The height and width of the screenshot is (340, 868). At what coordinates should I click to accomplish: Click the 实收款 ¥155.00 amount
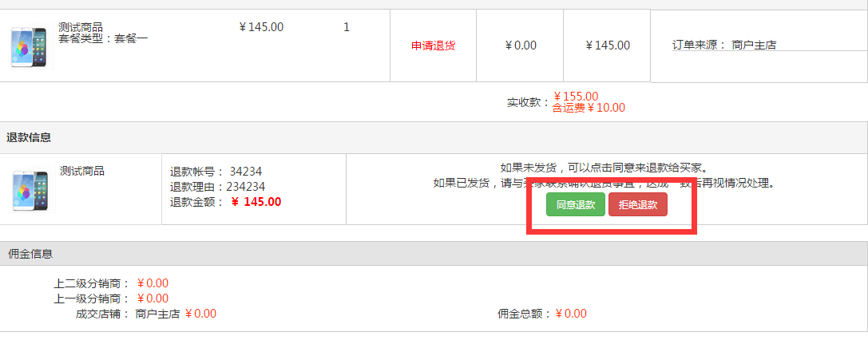click(576, 97)
